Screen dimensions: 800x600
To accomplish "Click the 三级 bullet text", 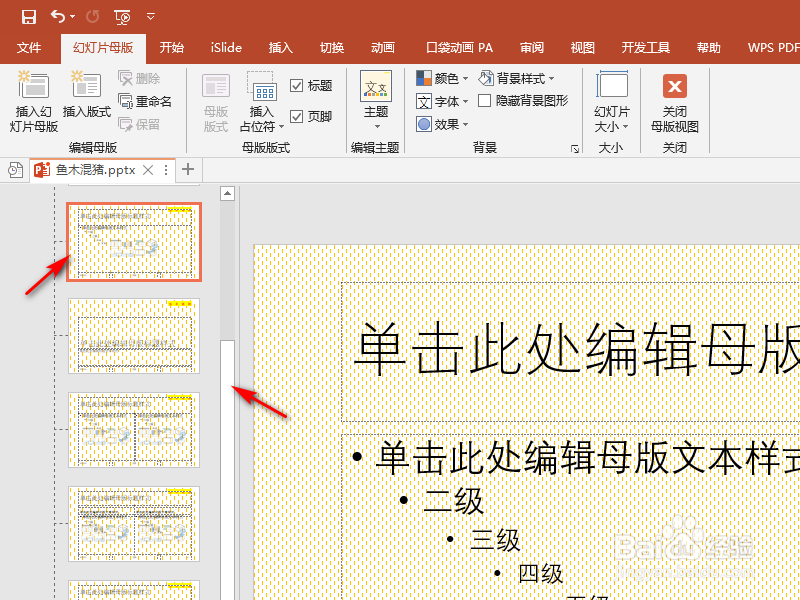I will (x=495, y=540).
